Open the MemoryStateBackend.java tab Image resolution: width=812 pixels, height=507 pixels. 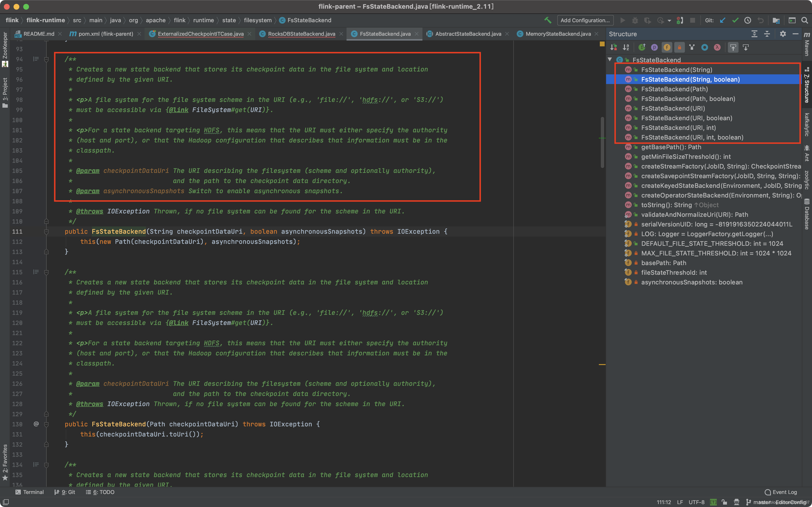(558, 34)
